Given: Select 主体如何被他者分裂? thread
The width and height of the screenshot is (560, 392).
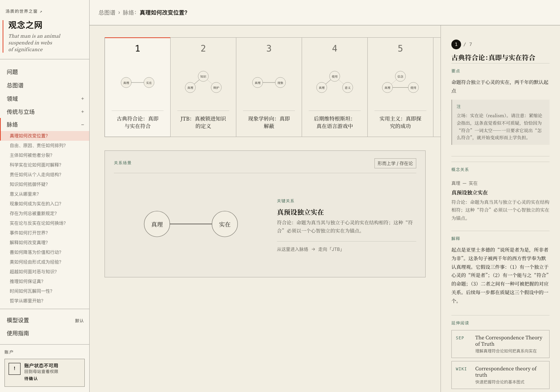Looking at the screenshot, I should click(x=45, y=155).
